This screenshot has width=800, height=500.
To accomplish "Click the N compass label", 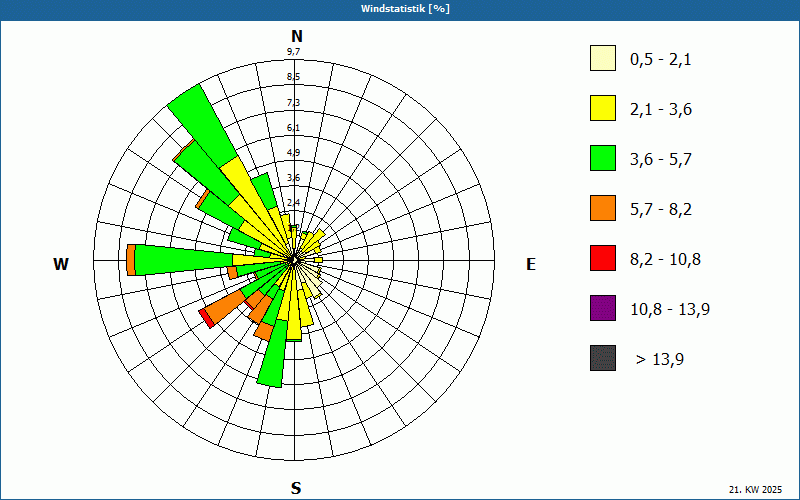I will coord(297,36).
